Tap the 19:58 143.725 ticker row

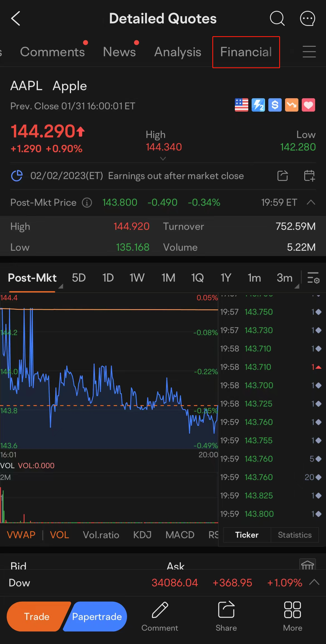pyautogui.click(x=271, y=404)
